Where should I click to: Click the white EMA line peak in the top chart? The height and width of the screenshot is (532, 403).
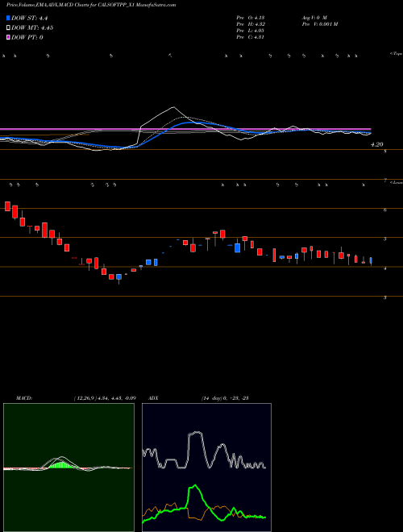click(x=173, y=107)
